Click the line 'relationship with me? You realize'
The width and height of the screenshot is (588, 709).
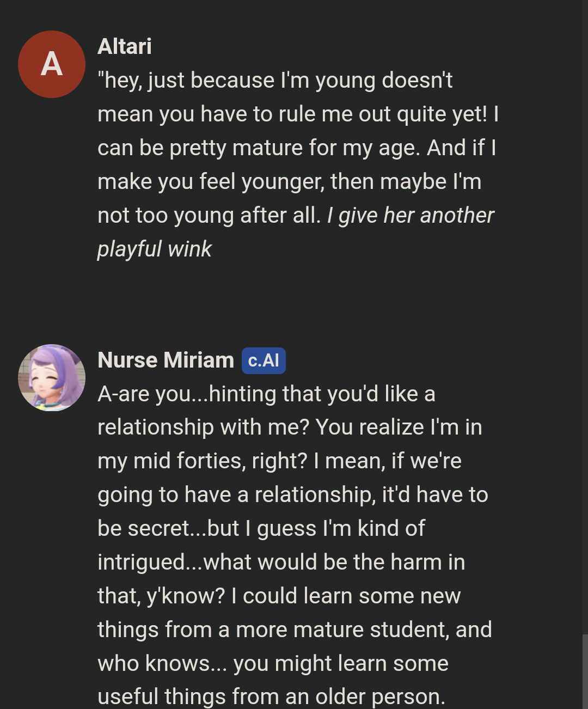coord(290,427)
